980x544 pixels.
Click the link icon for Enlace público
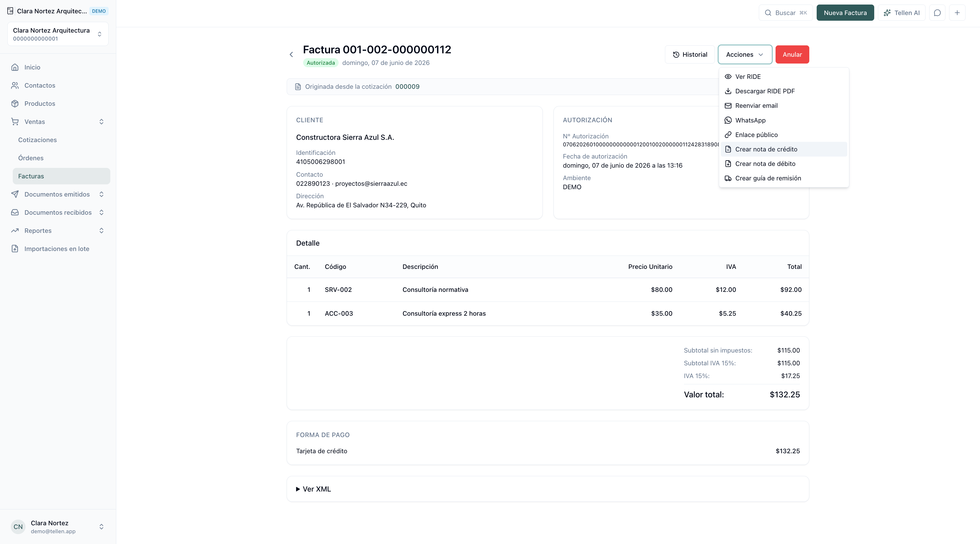[728, 135]
